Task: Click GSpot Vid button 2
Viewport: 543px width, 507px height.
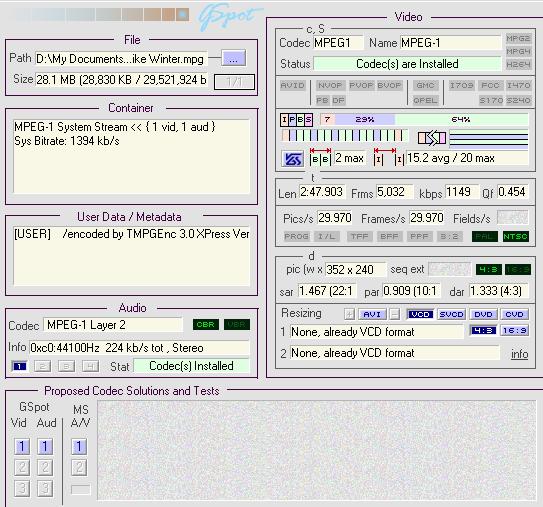Action: tap(22, 468)
